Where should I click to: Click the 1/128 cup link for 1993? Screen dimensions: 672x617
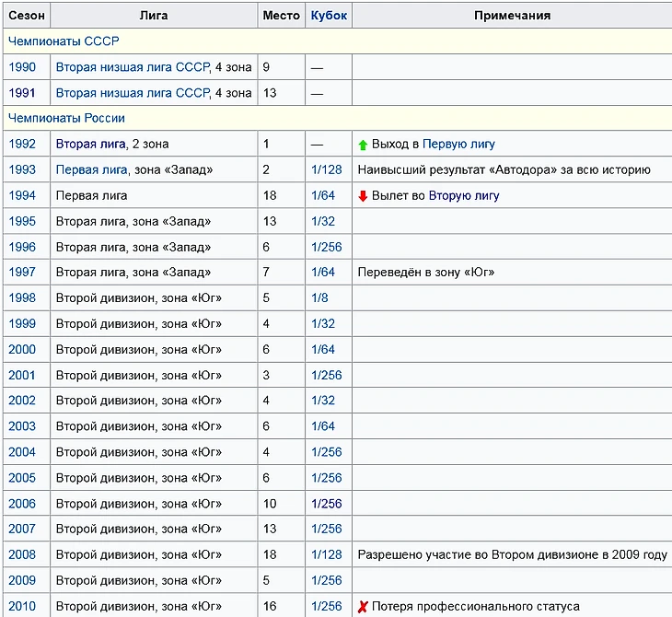coord(326,169)
